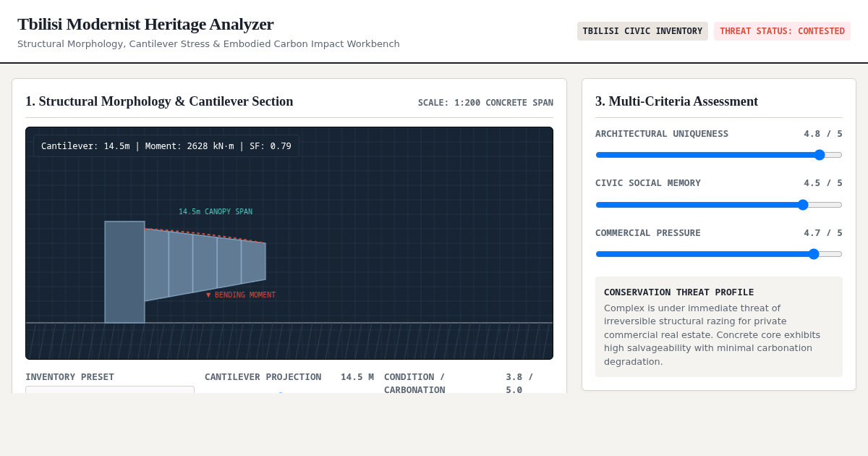Viewport: 868px width, 456px height.
Task: Click the Tbilisi Civic Inventory badge
Action: pos(642,31)
